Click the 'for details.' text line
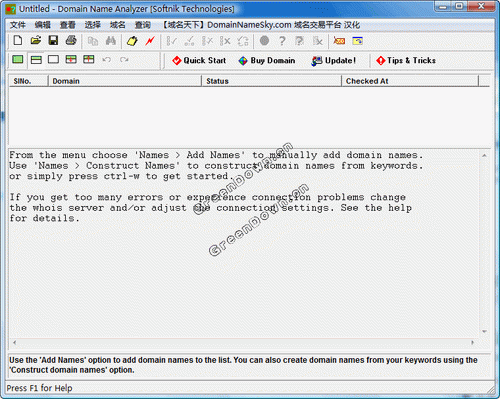 click(x=44, y=218)
